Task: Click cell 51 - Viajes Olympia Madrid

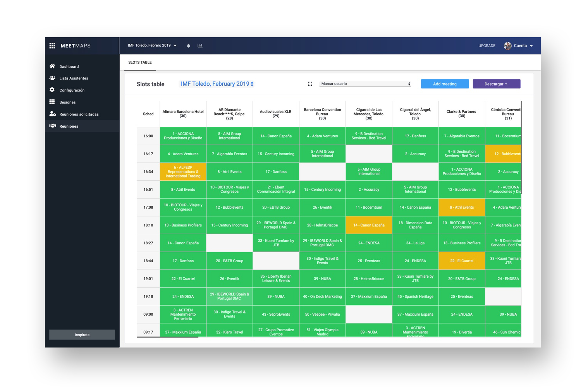Action: coord(322,330)
